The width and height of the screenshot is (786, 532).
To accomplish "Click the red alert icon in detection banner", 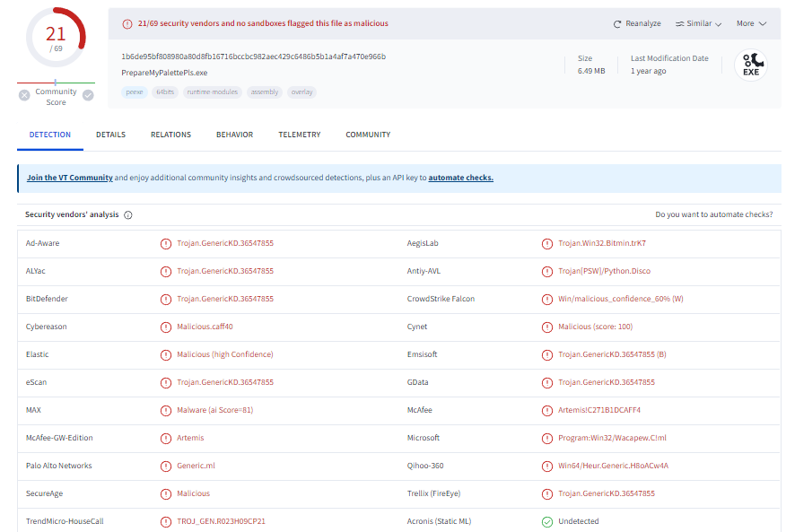I will coord(127,23).
